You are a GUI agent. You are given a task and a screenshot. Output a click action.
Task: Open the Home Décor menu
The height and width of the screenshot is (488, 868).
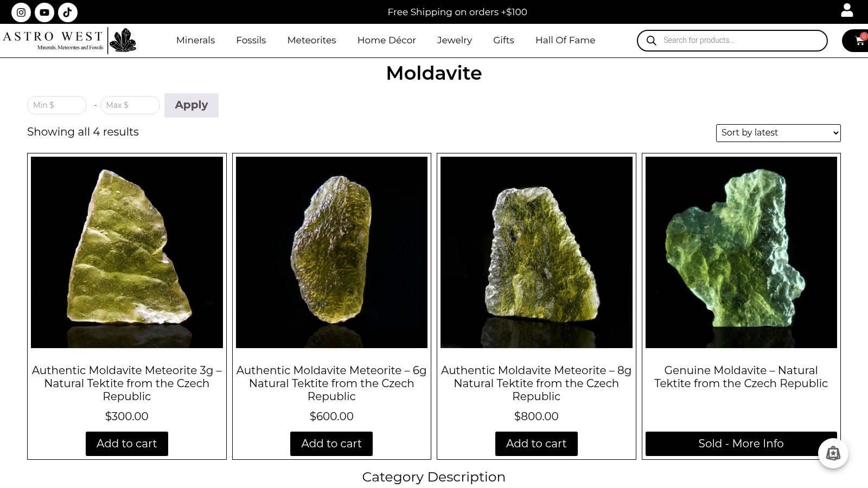386,40
